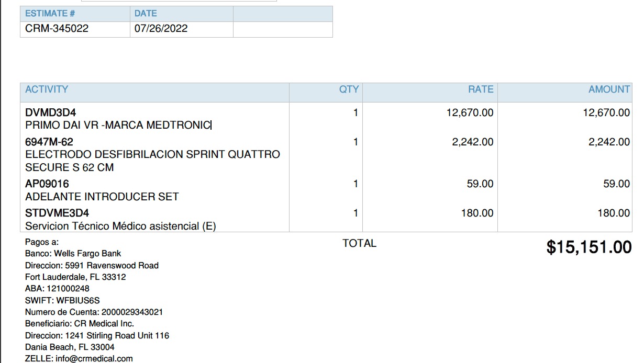The height and width of the screenshot is (363, 644).
Task: Click the $15,151.00 total amount
Action: coord(589,247)
